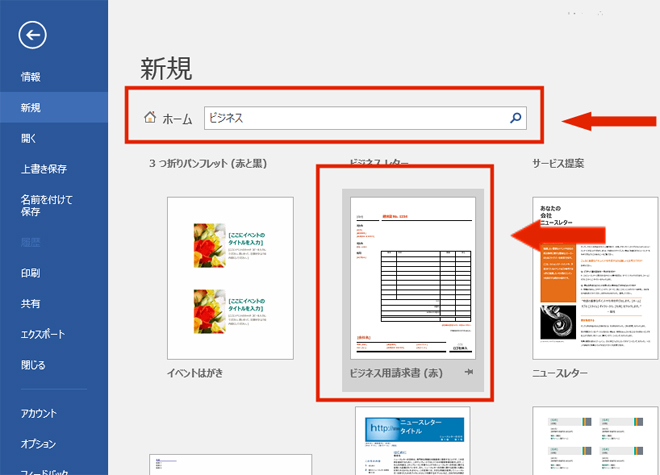Select the イベントはがき flower template
The height and width of the screenshot is (475, 660).
(x=230, y=277)
